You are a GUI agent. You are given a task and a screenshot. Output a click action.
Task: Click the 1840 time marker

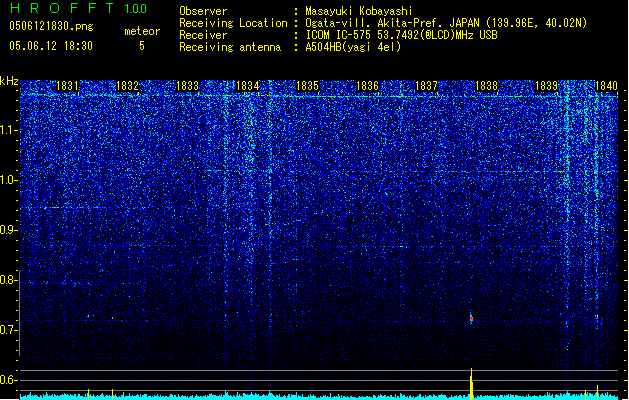point(606,86)
